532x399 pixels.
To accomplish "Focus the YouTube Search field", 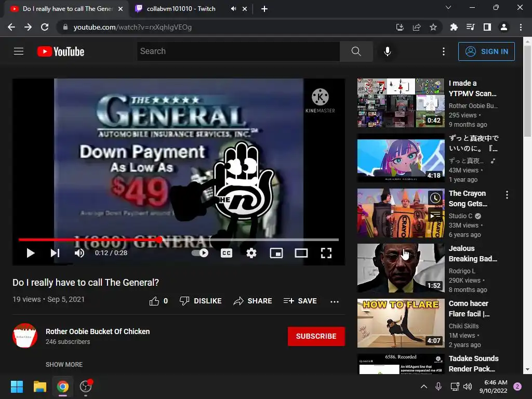I will 238,51.
